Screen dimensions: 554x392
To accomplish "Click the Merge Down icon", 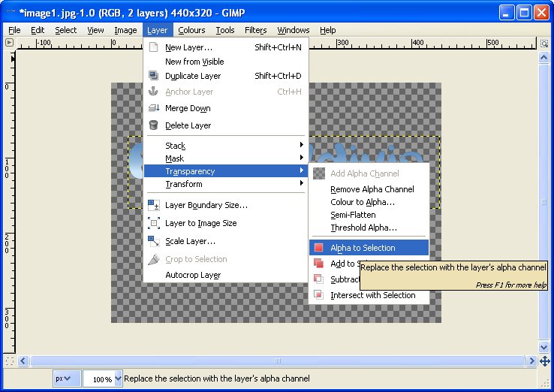I will click(154, 108).
